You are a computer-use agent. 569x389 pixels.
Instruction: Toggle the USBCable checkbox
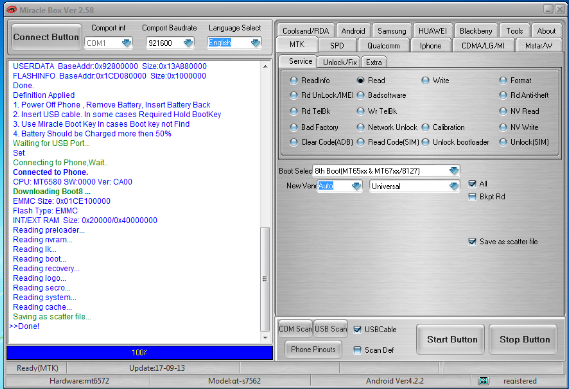point(357,329)
